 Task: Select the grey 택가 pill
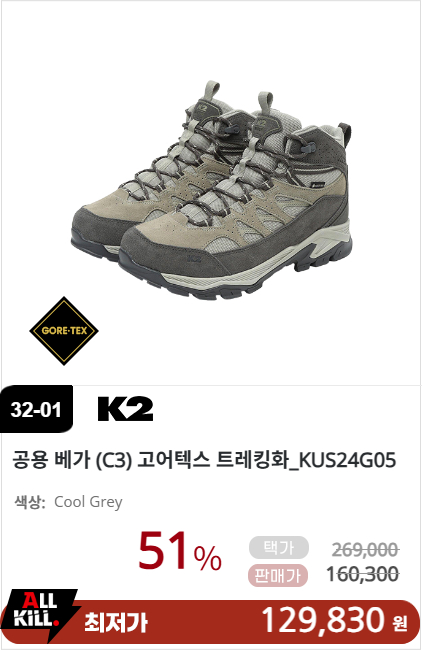[x=279, y=548]
